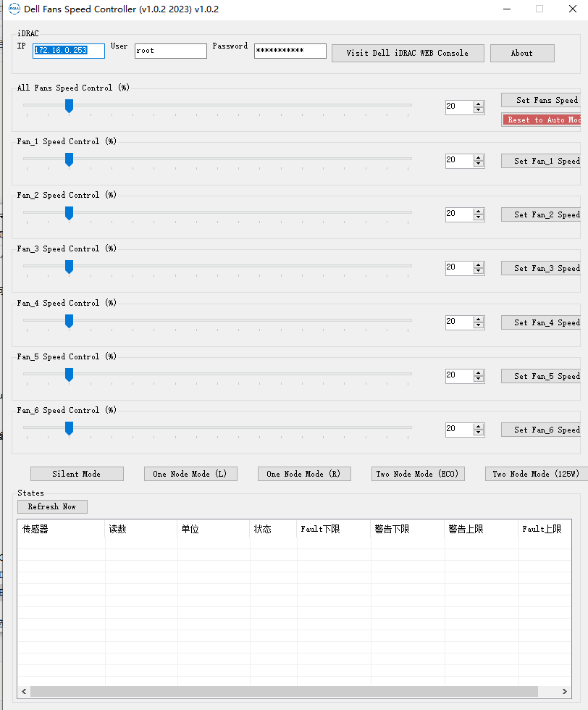The height and width of the screenshot is (710, 588).
Task: Click the Password input field
Action: click(290, 51)
